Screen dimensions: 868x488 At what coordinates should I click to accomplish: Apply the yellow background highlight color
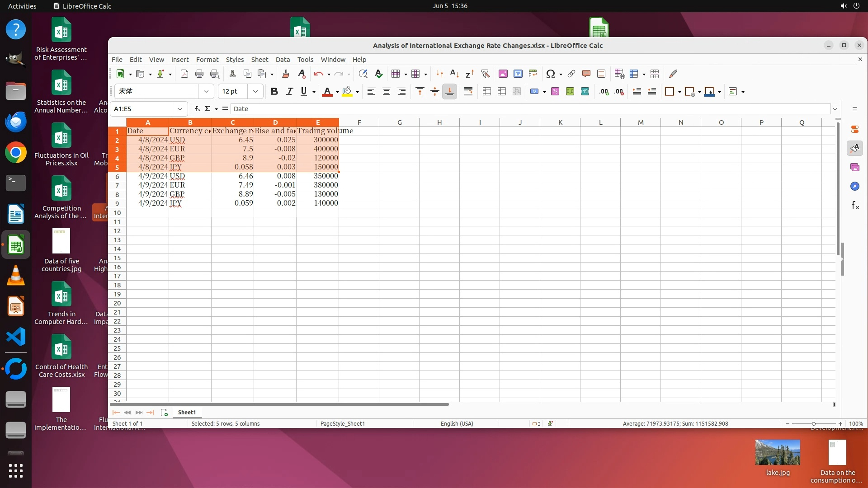click(347, 91)
